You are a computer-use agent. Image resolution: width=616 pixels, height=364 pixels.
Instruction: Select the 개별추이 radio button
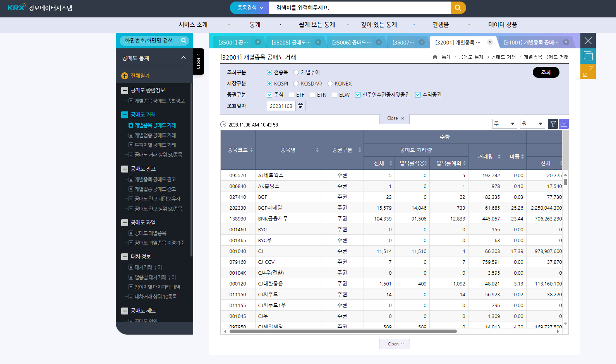point(296,72)
